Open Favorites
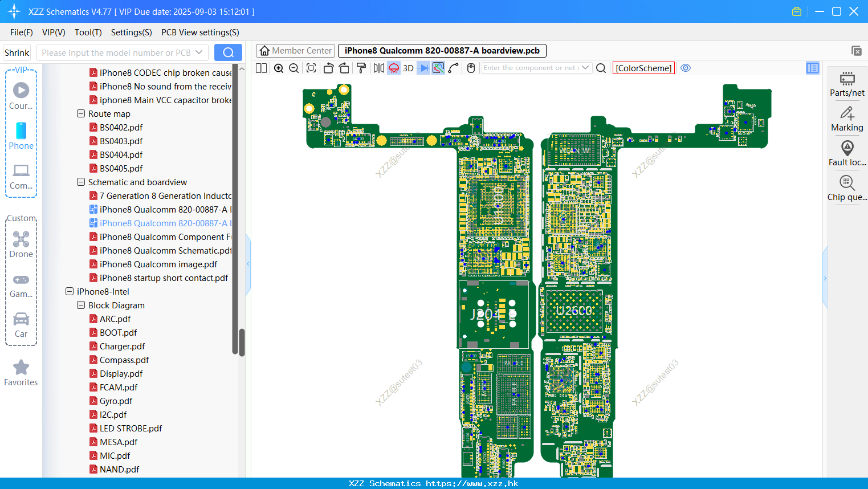The width and height of the screenshot is (868, 489). 21,373
